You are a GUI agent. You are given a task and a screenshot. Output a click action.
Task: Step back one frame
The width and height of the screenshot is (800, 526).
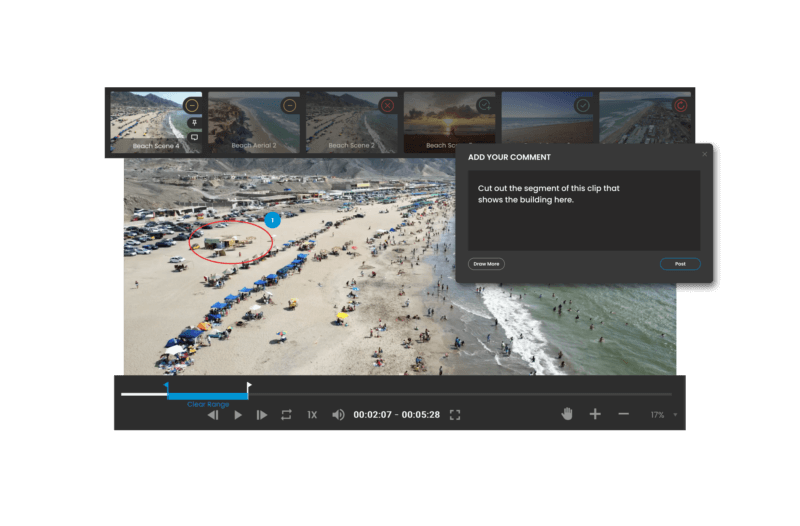click(x=213, y=415)
